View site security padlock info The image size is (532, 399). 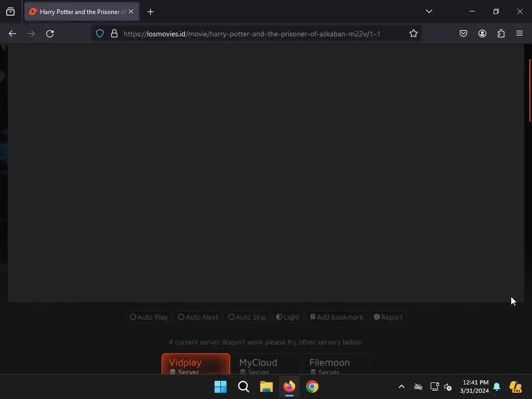point(114,34)
